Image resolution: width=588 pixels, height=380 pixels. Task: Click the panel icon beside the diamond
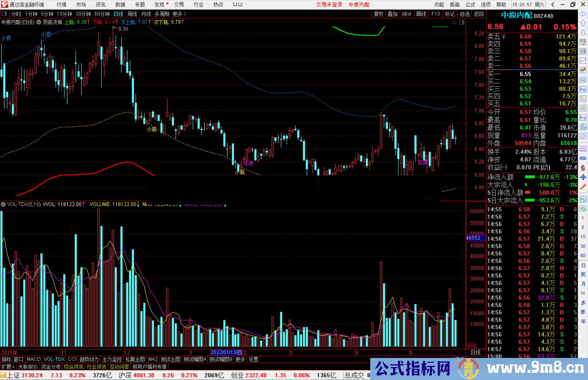pyautogui.click(x=462, y=22)
